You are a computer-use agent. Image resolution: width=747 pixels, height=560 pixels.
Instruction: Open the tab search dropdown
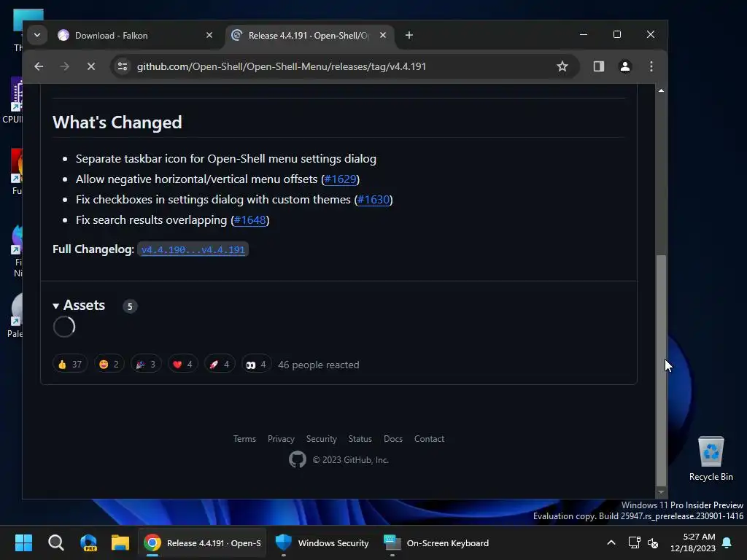click(37, 35)
